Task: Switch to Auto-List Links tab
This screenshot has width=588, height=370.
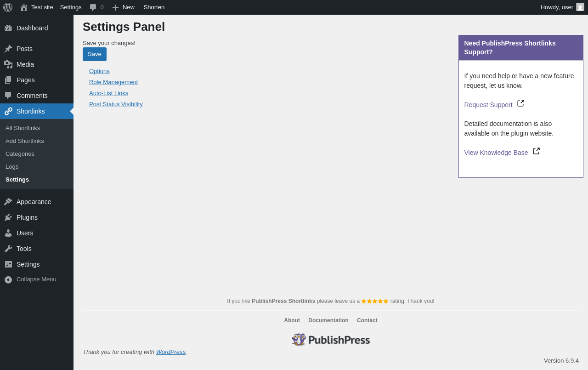Action: coord(108,93)
